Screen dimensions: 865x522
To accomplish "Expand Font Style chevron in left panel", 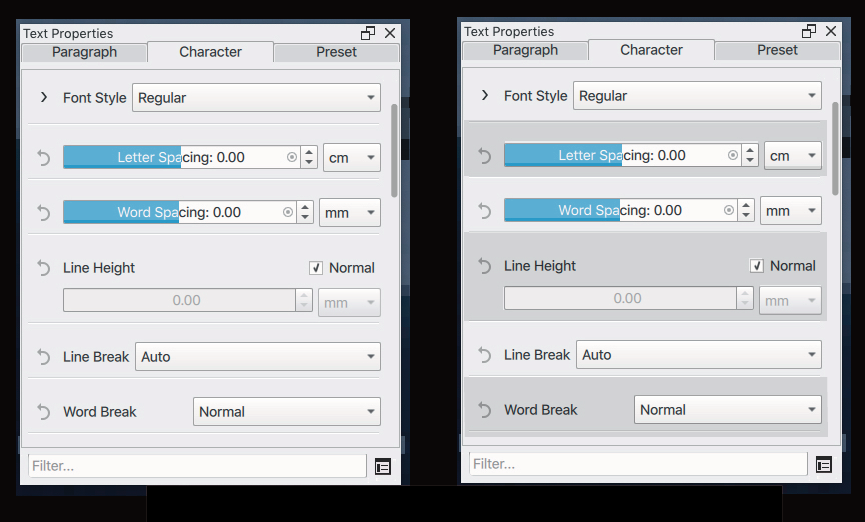I will [x=44, y=98].
